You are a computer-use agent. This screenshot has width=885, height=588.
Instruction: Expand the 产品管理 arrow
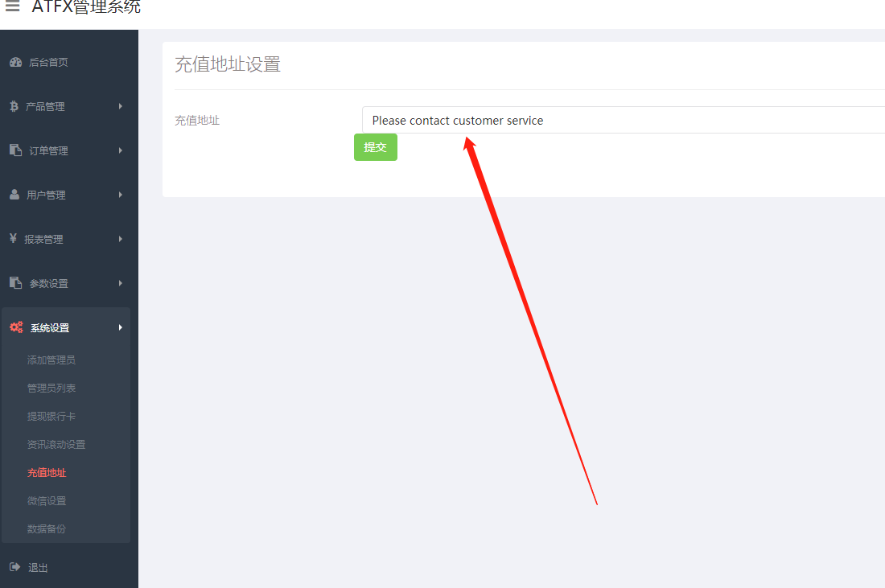click(120, 106)
